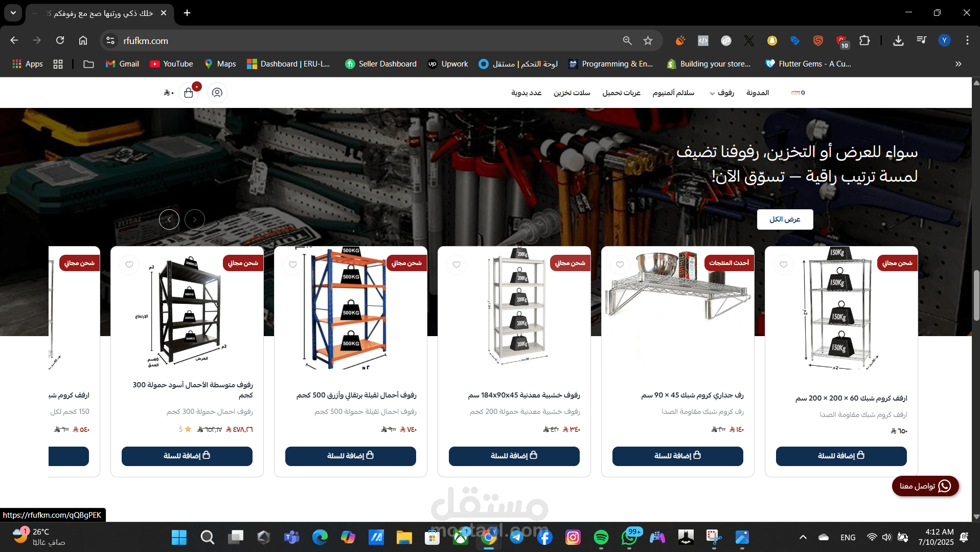Viewport: 980px width, 552px height.
Task: Open volume control in system tray
Action: click(x=886, y=537)
